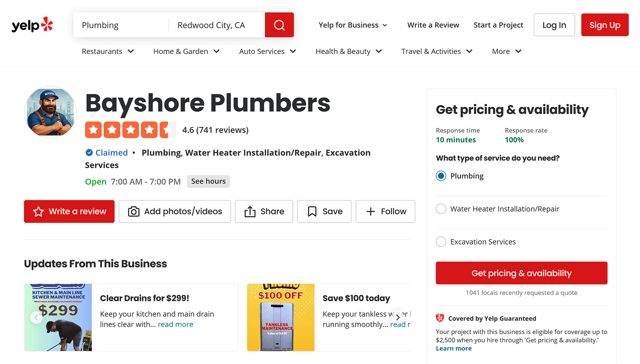Click the carousel next arrow
640x364 pixels.
398,317
